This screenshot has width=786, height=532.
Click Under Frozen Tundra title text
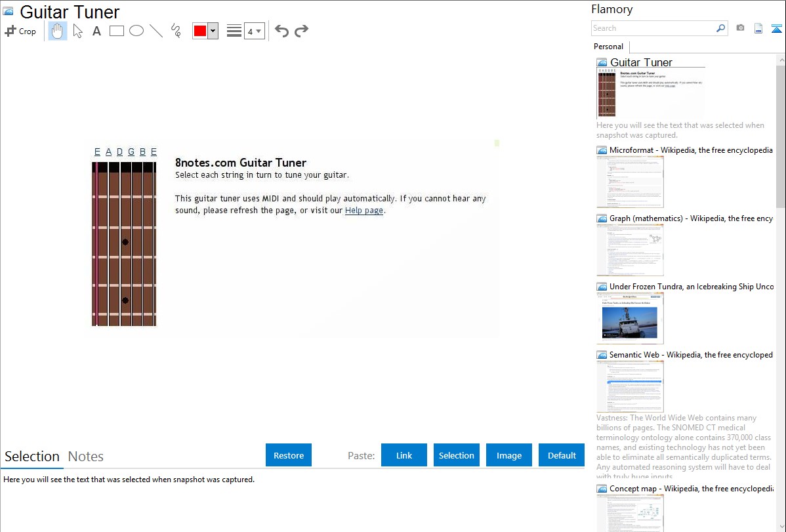click(692, 286)
